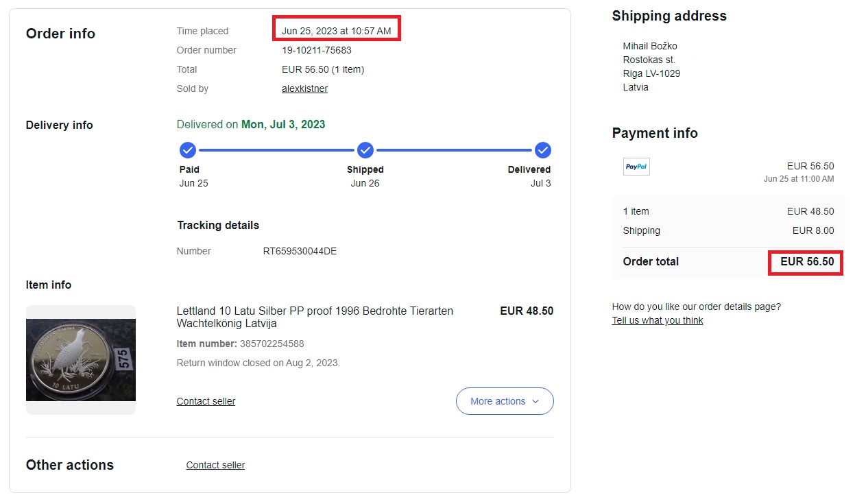Click the order number 19-10211-75683
The image size is (855, 504).
(317, 50)
